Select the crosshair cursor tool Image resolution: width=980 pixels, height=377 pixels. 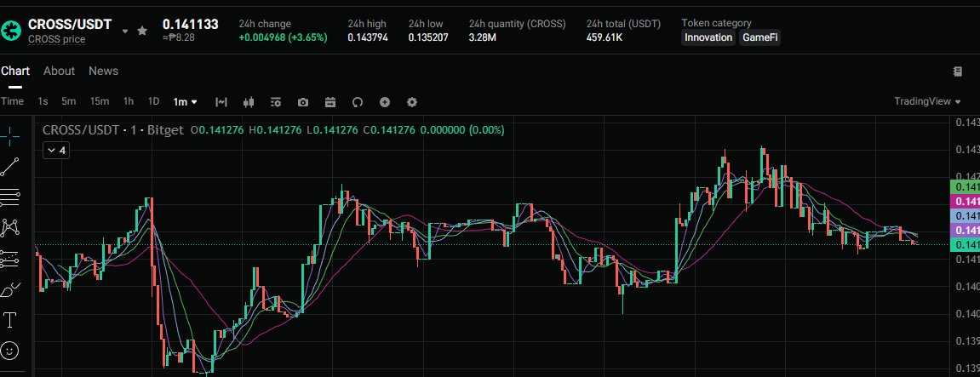pyautogui.click(x=10, y=135)
